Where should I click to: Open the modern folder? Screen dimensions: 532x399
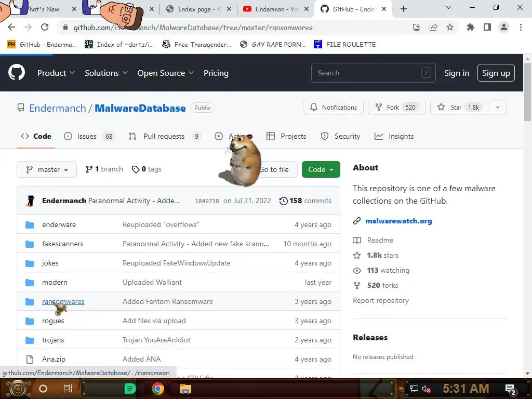click(55, 282)
